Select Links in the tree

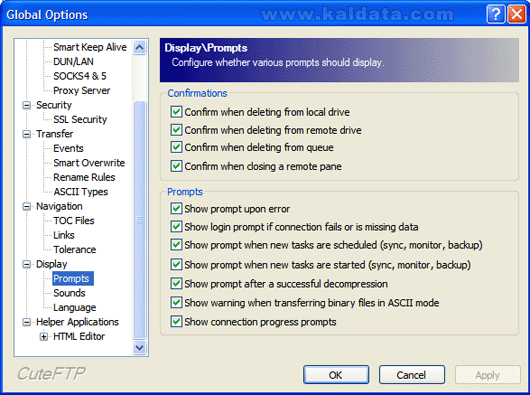coord(64,235)
